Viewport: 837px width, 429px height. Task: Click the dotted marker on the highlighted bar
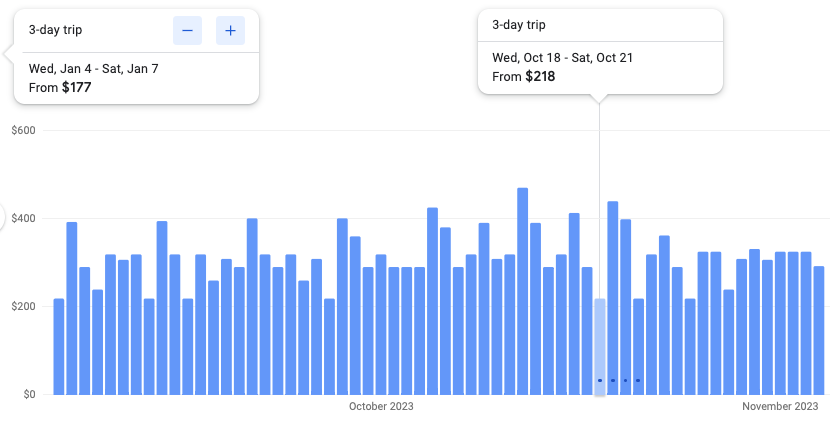click(619, 381)
